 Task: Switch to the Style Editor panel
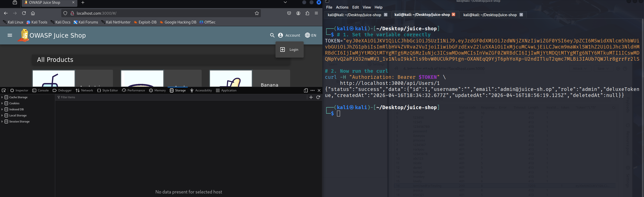pos(107,90)
